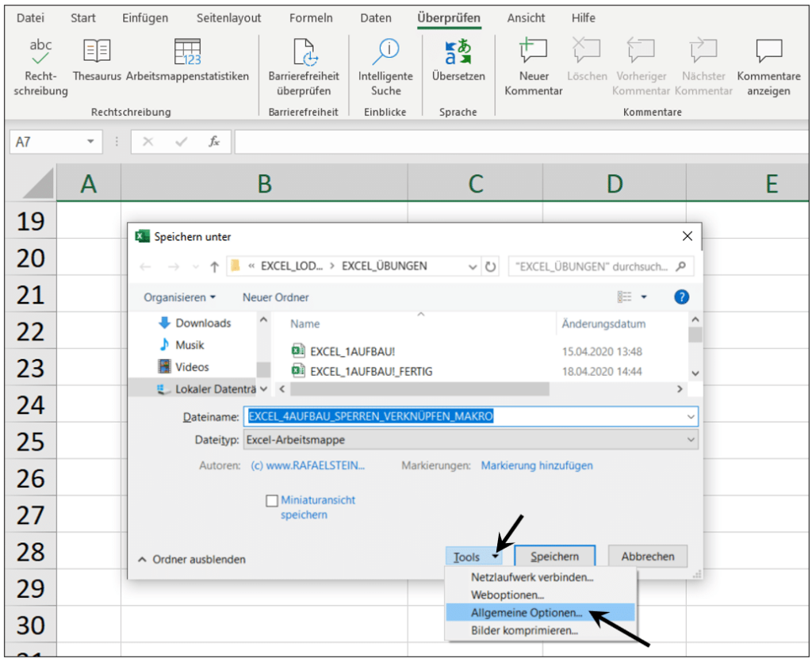Click the Markierung hinzufügen link
Image resolution: width=812 pixels, height=662 pixels.
pos(537,466)
